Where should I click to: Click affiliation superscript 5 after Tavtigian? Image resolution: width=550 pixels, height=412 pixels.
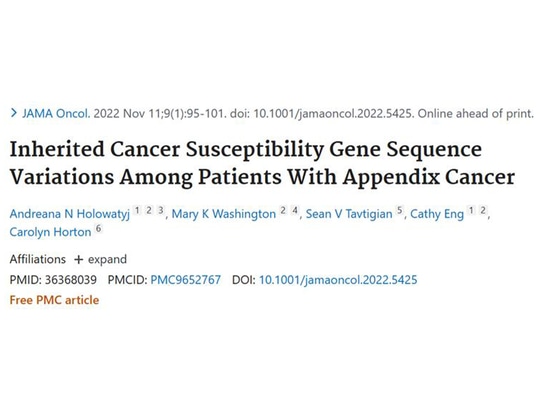(x=400, y=210)
